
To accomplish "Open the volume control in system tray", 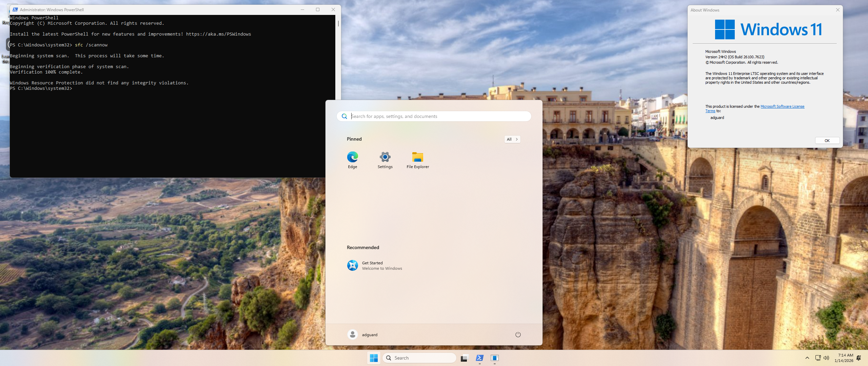I will coord(826,358).
